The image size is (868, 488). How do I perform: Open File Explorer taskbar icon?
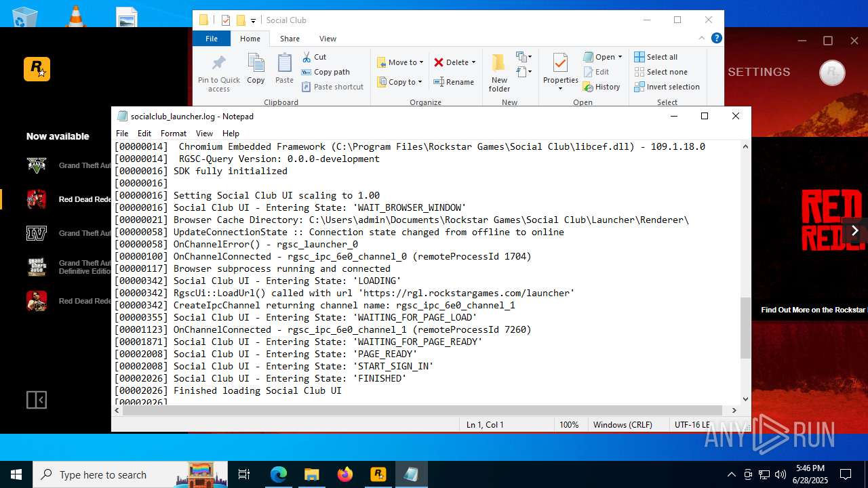point(312,474)
